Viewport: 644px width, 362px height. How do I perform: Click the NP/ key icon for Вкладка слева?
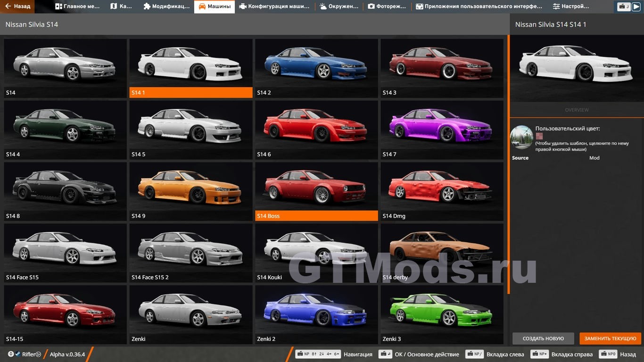click(x=474, y=354)
